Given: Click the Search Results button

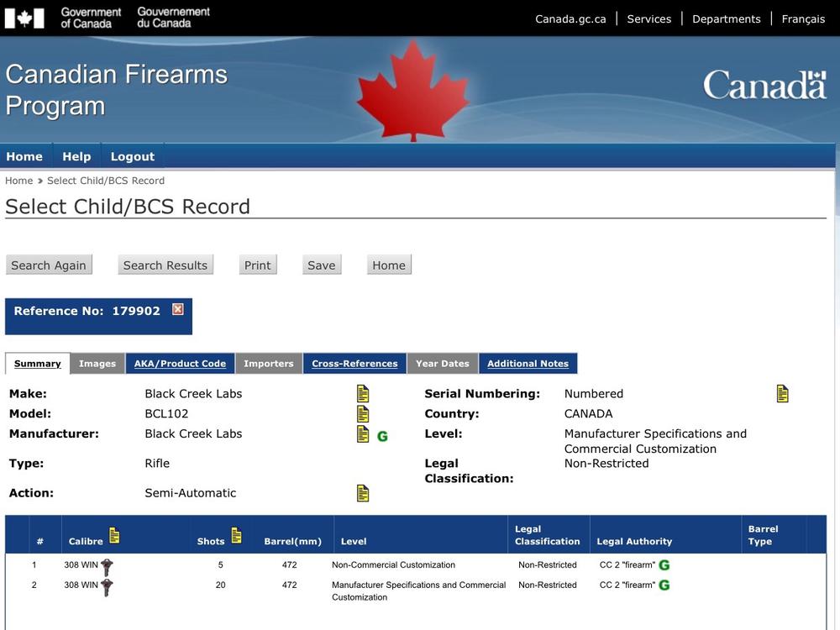Looking at the screenshot, I should coord(165,265).
